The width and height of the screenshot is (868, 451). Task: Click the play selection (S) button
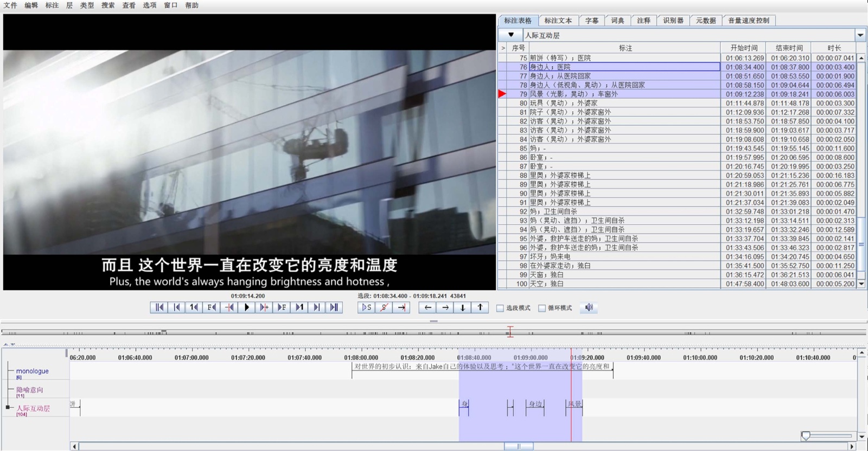(367, 307)
